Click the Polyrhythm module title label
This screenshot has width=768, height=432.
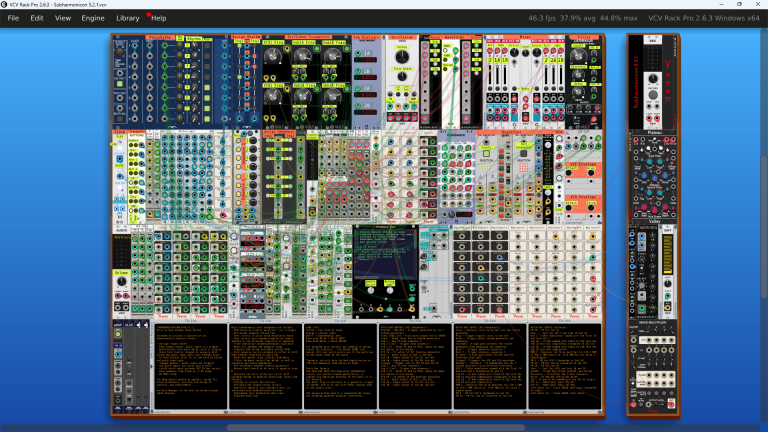(161, 37)
